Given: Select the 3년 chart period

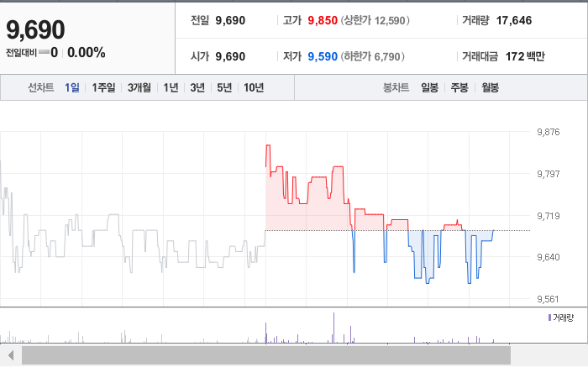Looking at the screenshot, I should tap(197, 87).
